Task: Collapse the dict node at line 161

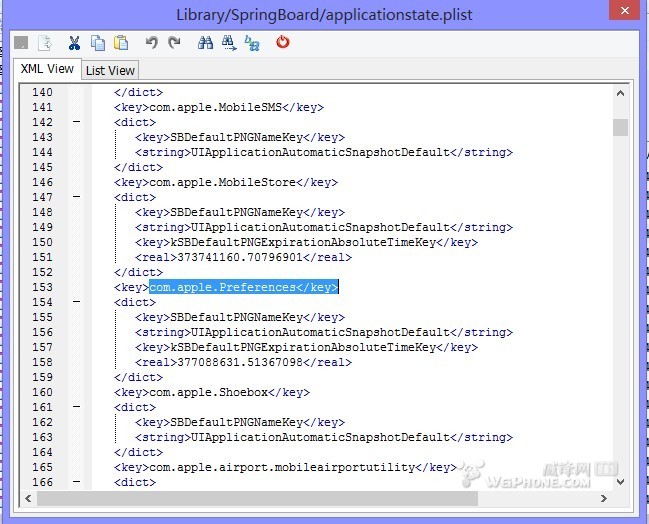Action: point(77,407)
